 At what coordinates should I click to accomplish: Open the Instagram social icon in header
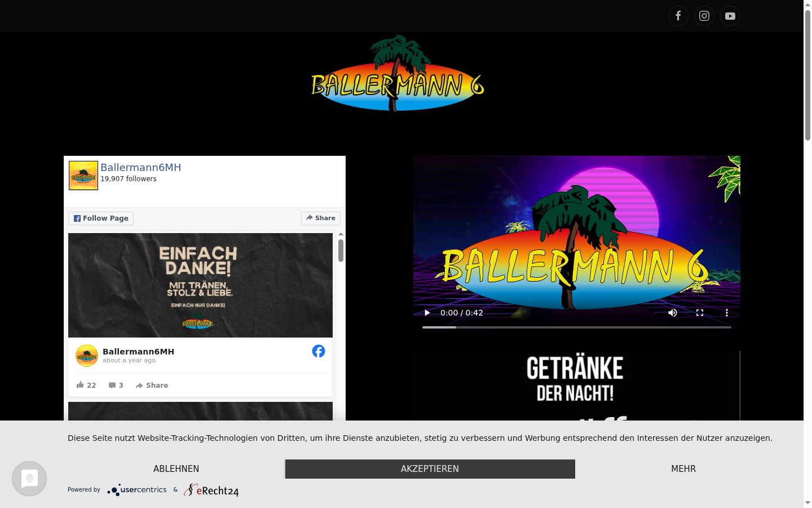coord(704,16)
